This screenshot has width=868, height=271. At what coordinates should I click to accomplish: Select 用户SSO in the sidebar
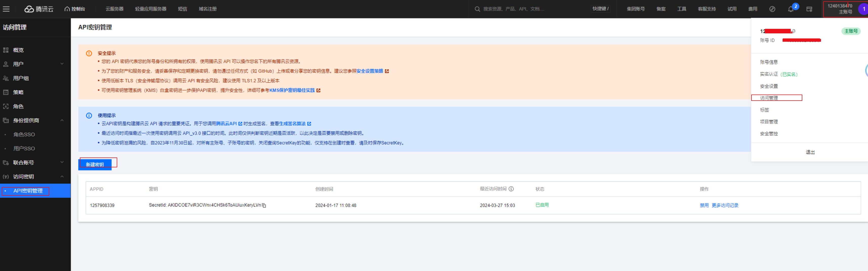pos(24,149)
